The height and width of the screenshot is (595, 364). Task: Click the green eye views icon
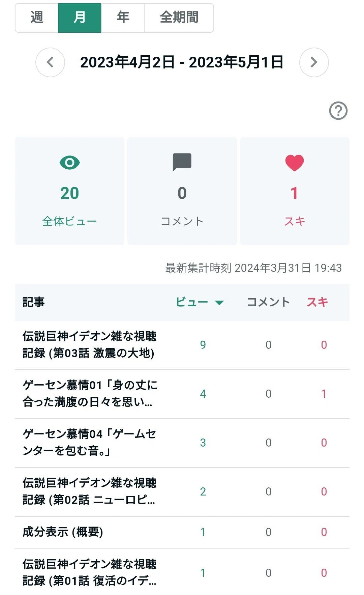point(70,163)
